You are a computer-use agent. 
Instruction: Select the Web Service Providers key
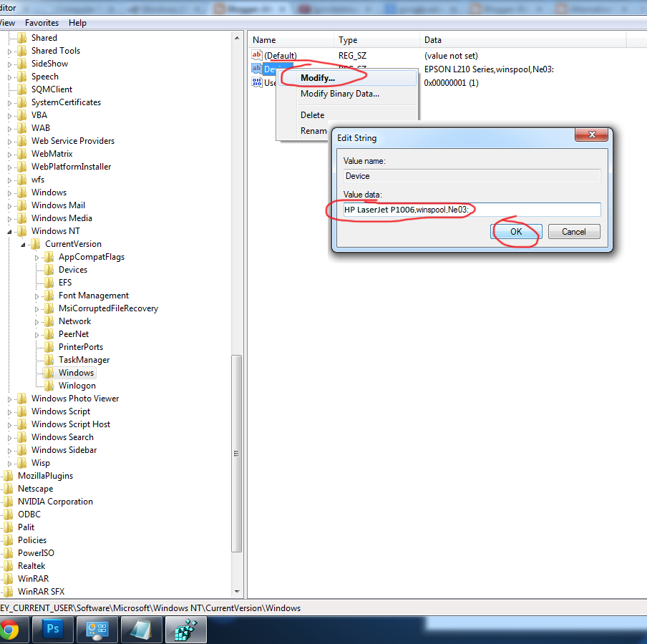click(72, 141)
